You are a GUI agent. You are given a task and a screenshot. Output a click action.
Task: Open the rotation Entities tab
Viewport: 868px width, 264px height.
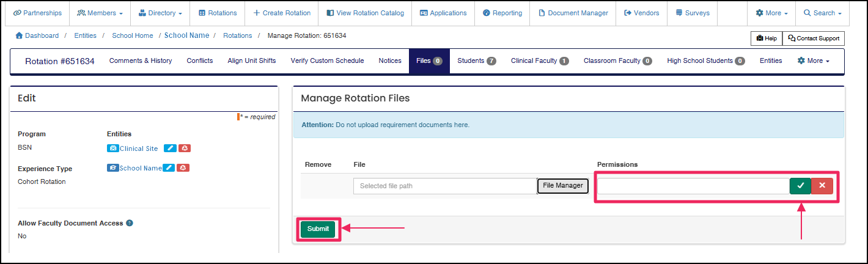771,61
